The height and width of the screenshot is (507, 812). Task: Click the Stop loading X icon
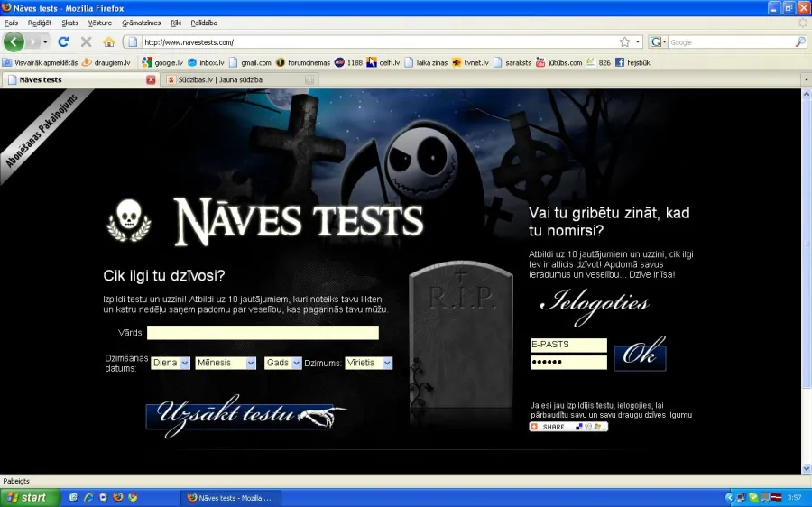pos(87,41)
